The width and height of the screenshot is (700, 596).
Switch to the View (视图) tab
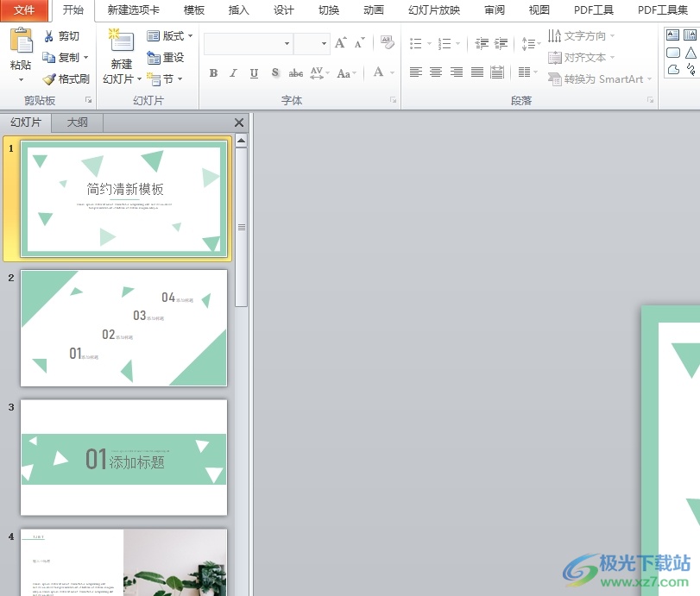(x=539, y=10)
